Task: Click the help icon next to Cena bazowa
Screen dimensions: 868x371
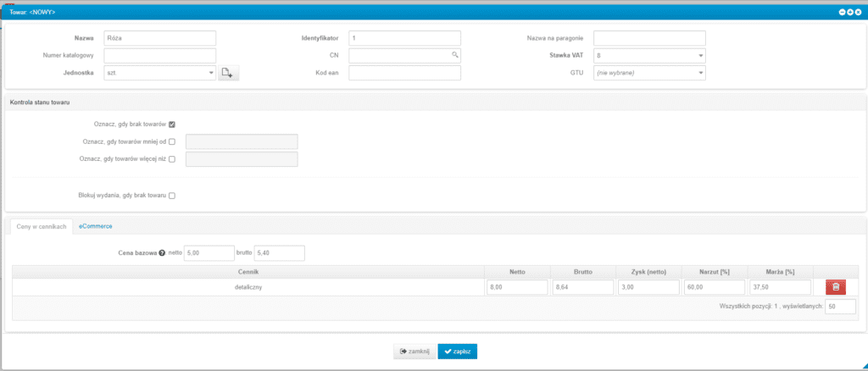Action: point(161,253)
